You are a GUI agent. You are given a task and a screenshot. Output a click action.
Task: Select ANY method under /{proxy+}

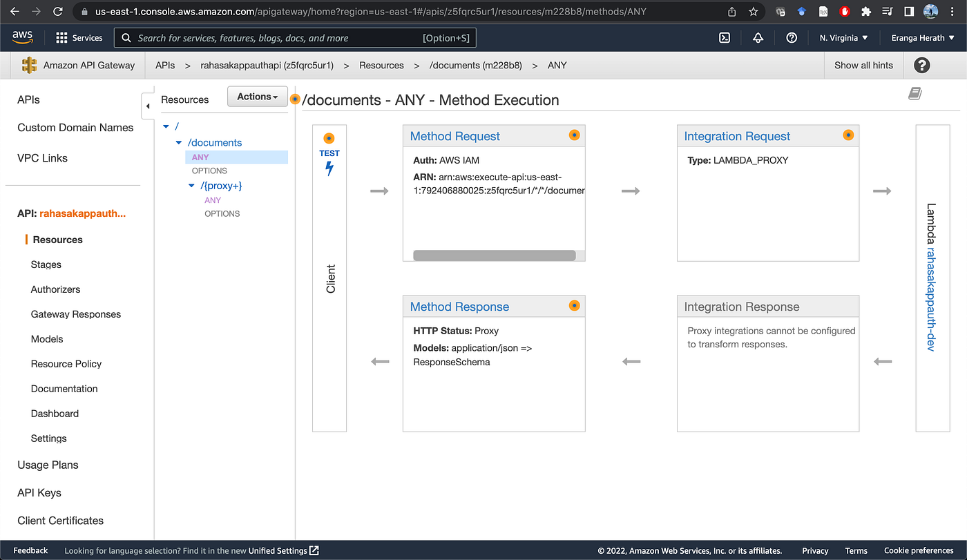point(213,200)
